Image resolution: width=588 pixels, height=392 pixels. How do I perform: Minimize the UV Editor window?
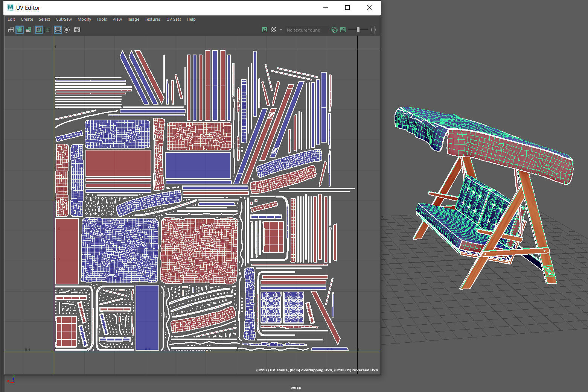click(x=326, y=8)
